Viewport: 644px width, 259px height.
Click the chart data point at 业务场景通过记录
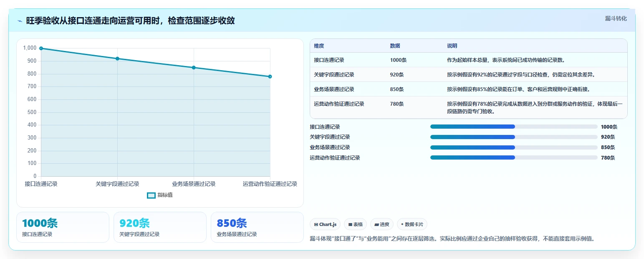tap(194, 68)
